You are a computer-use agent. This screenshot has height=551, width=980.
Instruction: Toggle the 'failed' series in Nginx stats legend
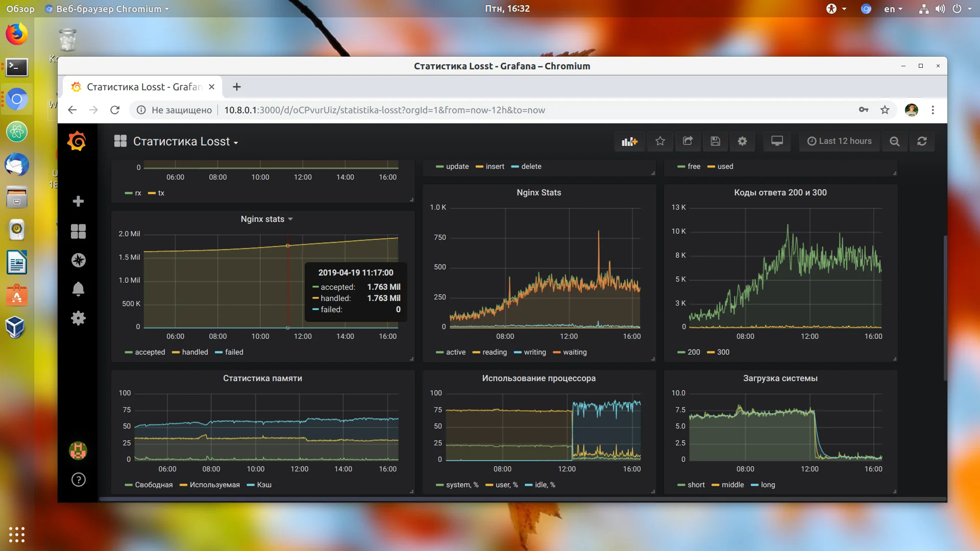click(x=234, y=352)
